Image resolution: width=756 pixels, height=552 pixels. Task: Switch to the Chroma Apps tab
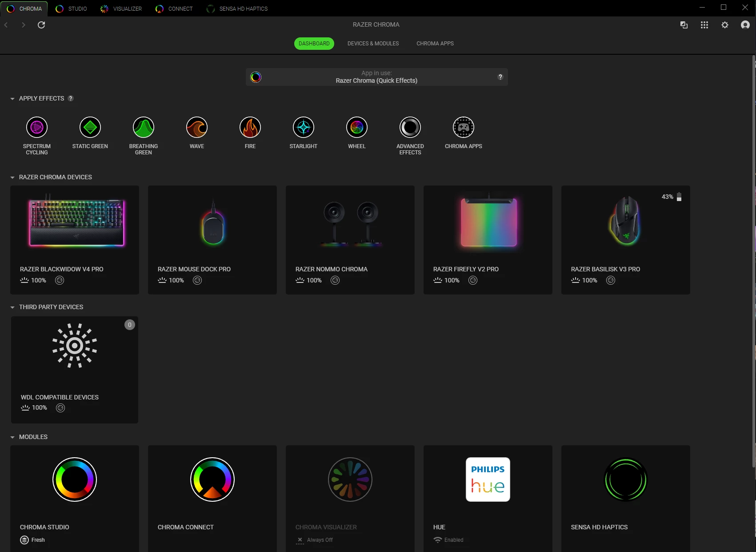435,44
